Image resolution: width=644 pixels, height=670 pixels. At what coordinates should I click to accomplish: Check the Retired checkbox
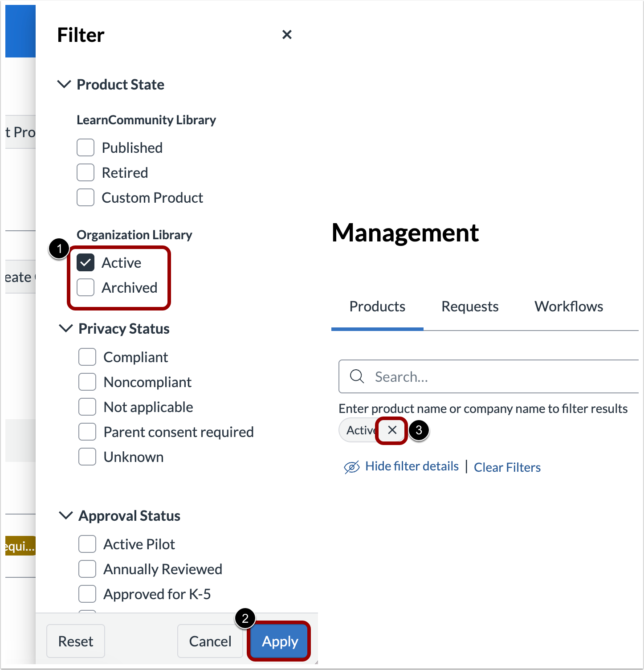point(86,172)
